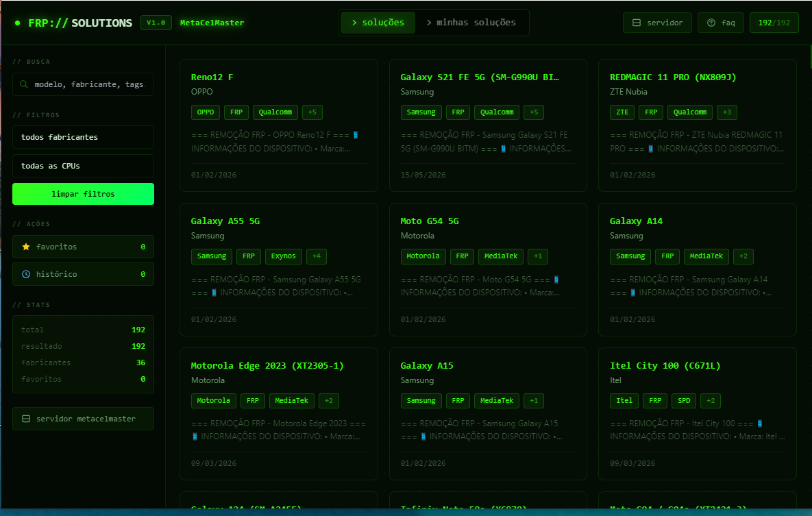Click the faq question mark icon

[711, 23]
